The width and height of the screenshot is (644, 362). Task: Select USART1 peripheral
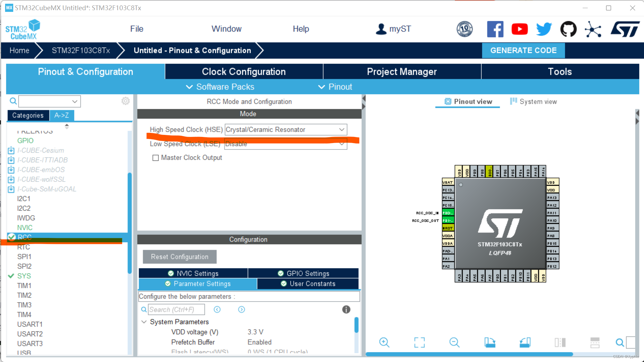tap(30, 324)
